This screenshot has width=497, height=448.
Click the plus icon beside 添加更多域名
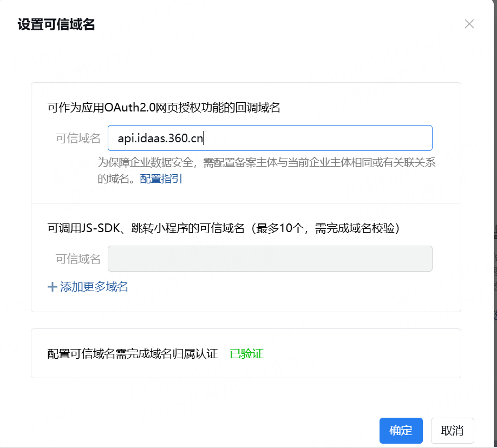[x=53, y=287]
